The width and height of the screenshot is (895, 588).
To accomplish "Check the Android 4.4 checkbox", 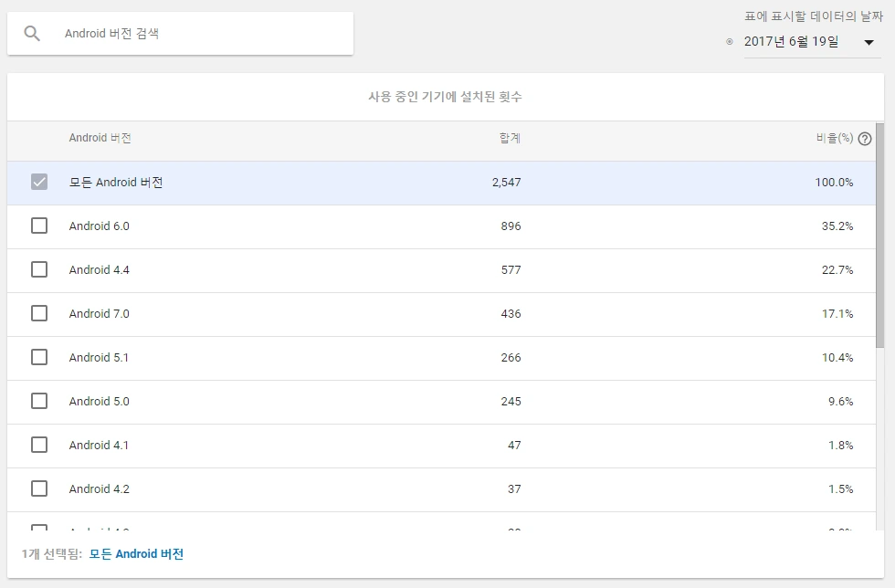I will click(x=39, y=269).
